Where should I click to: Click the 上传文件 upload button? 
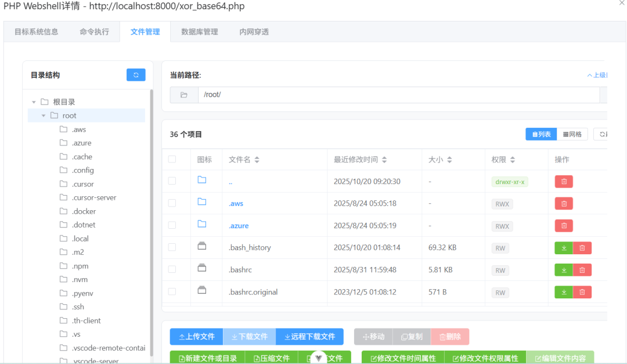pos(196,336)
